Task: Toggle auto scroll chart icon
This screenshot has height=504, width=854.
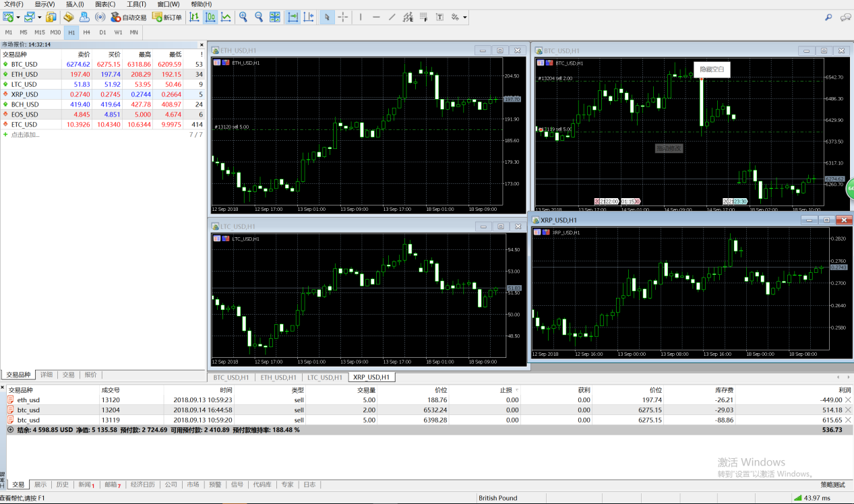Action: [x=293, y=17]
